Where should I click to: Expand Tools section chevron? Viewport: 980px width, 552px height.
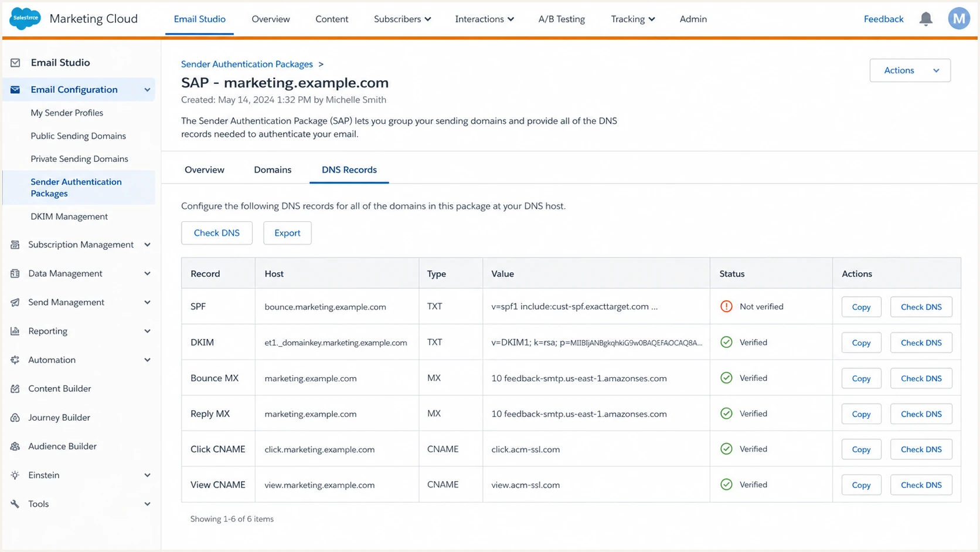[147, 504]
